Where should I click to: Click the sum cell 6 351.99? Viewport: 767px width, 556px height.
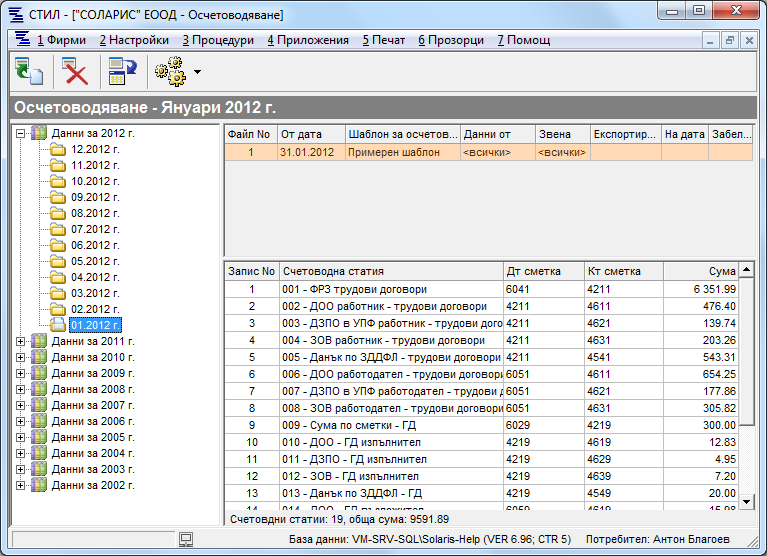pos(700,289)
